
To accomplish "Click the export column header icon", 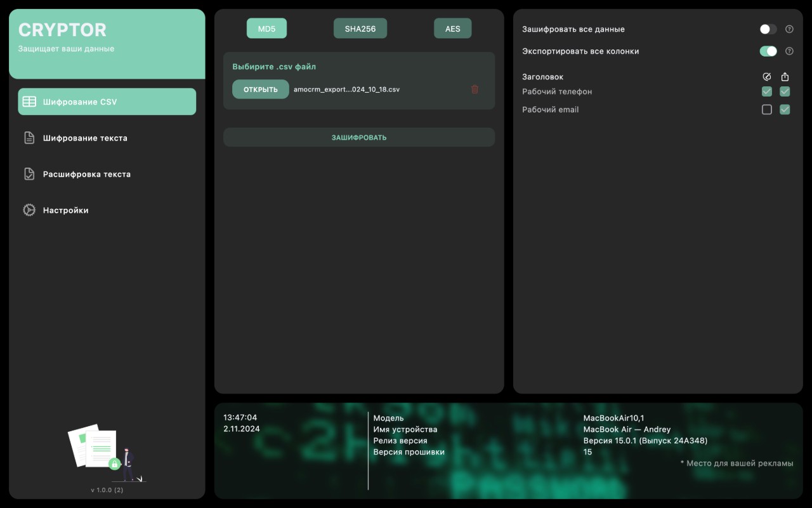I will point(785,77).
